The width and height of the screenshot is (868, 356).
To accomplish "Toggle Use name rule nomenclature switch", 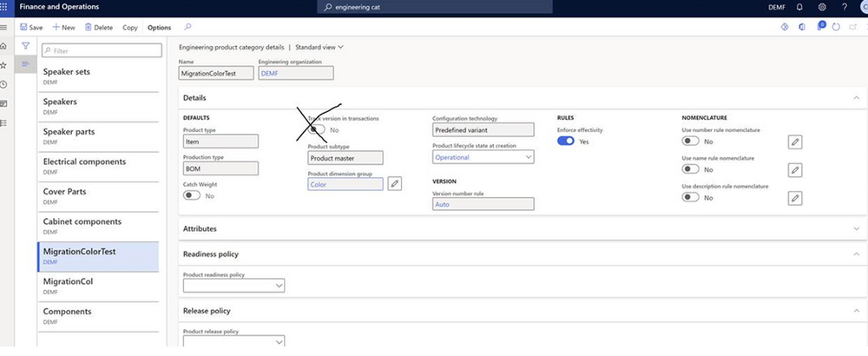I will pyautogui.click(x=691, y=168).
